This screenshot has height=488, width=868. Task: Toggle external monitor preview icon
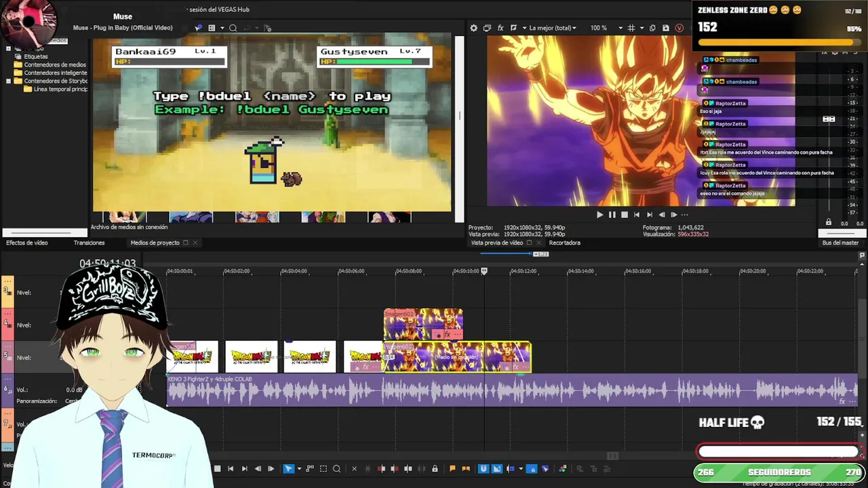tap(487, 28)
